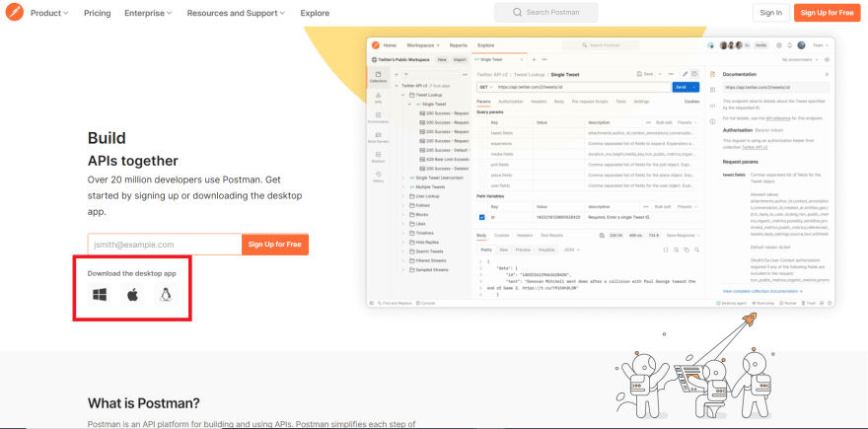Click the Import button in the app preview
The height and width of the screenshot is (429, 868).
click(460, 60)
